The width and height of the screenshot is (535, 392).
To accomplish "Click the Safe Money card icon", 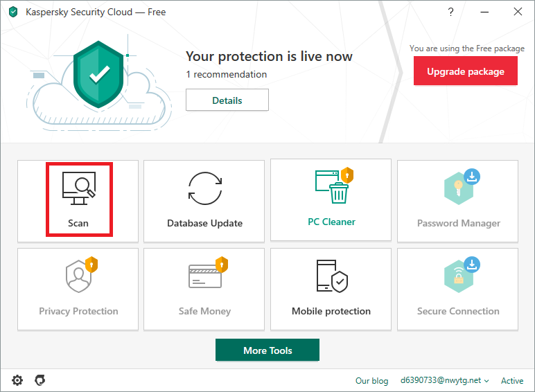I will 205,276.
